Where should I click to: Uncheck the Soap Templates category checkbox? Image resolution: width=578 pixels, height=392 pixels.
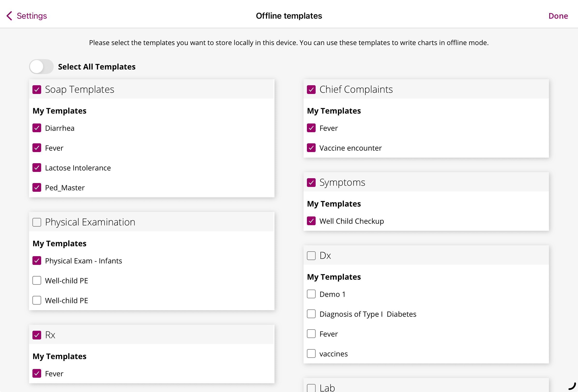(37, 90)
